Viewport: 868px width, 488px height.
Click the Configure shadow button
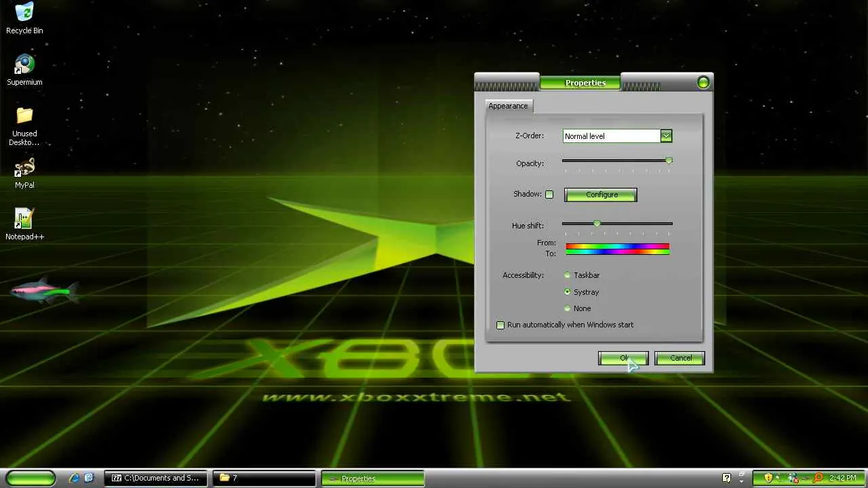coord(601,195)
